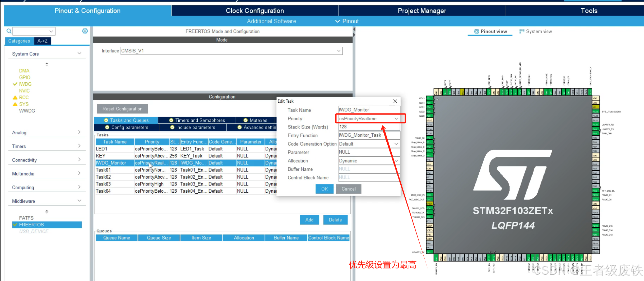644x281 pixels.
Task: Click the Pinout view chip icon
Action: [476, 31]
